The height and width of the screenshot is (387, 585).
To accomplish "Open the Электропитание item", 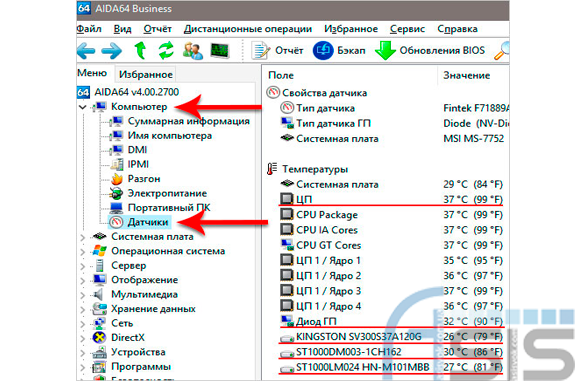I will [x=167, y=193].
